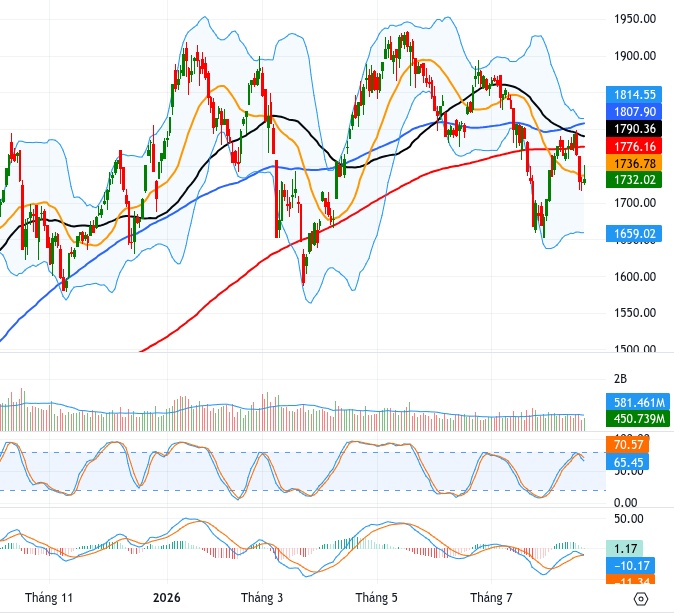Click the 2026 time axis label
The image size is (674, 613).
point(167,598)
